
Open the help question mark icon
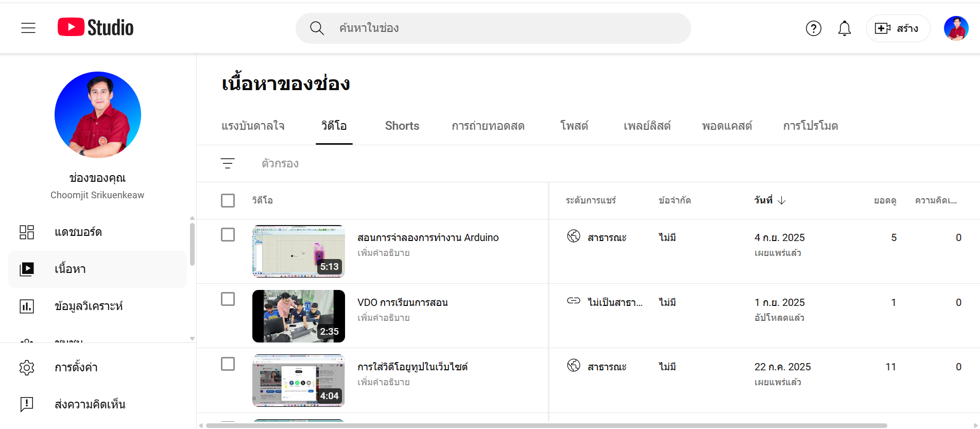click(x=813, y=28)
